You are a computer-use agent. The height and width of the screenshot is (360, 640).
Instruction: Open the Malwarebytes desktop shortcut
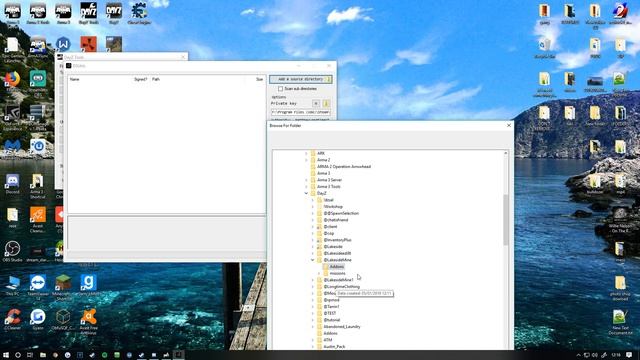(12, 149)
